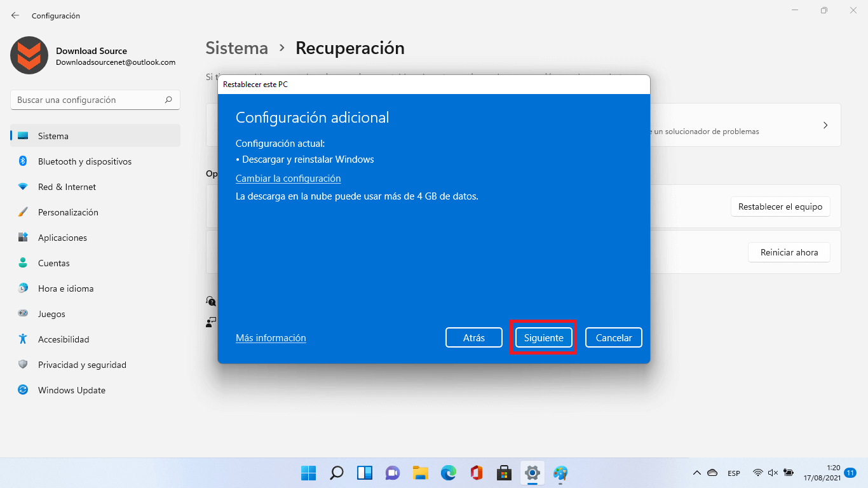This screenshot has width=868, height=488.
Task: Open Cuentas settings page
Action: (x=95, y=263)
